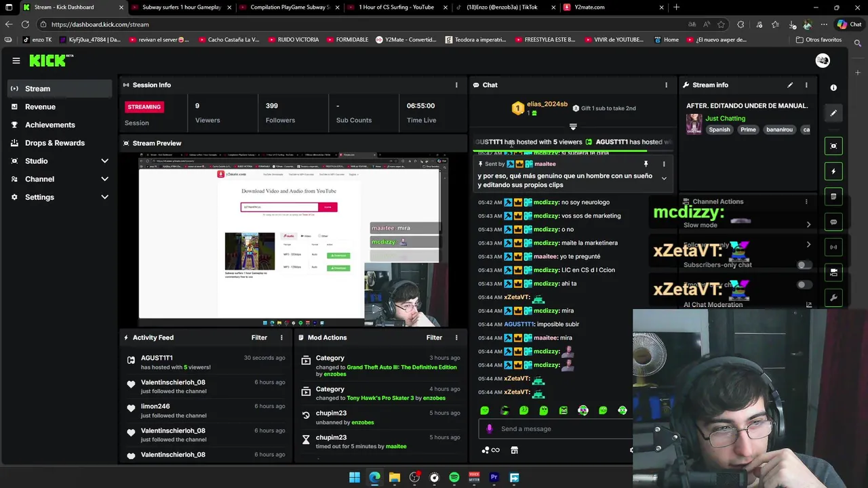The width and height of the screenshot is (868, 488).
Task: Switch to the Y2mate.com browser tab
Action: 614,7
